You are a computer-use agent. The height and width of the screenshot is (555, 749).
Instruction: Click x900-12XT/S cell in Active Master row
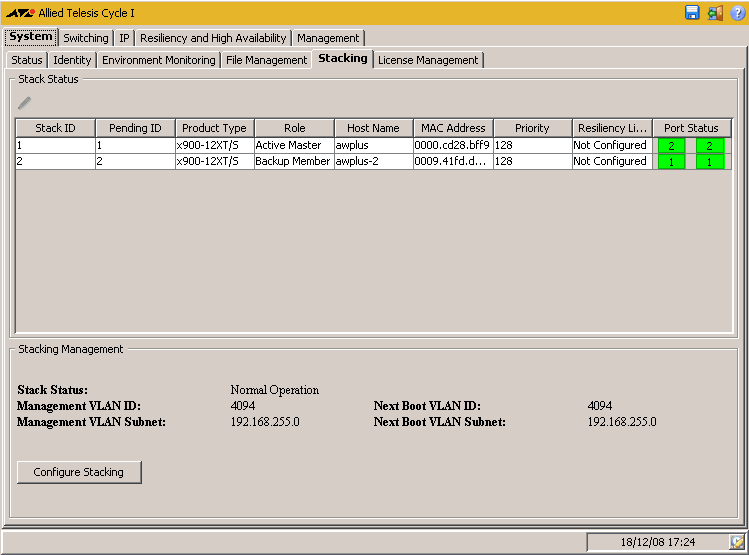click(x=214, y=145)
